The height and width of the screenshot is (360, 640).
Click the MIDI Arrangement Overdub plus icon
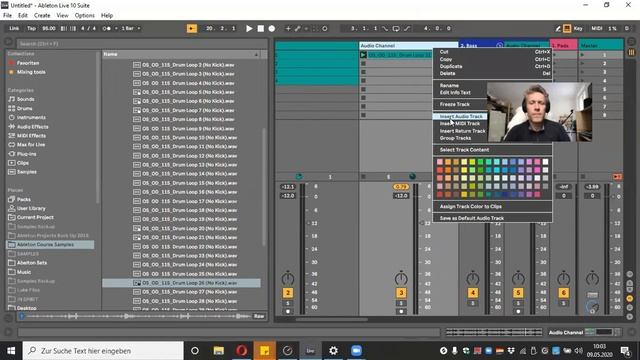(288, 29)
